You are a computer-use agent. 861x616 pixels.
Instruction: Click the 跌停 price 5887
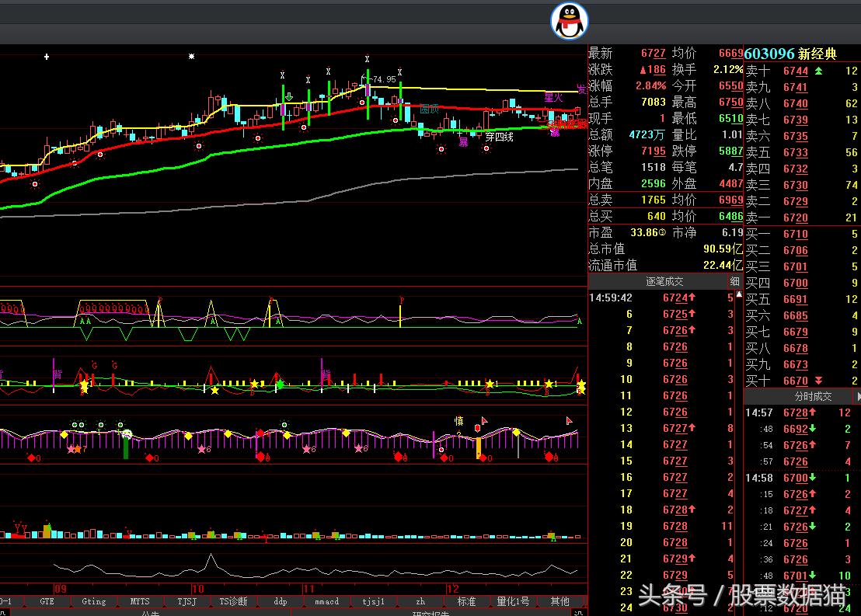click(731, 151)
